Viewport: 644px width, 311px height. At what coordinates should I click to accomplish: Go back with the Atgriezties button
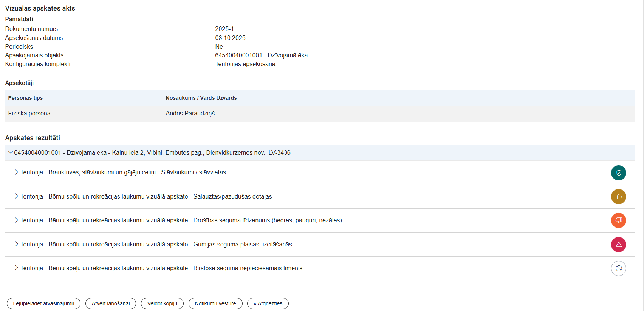(x=268, y=303)
